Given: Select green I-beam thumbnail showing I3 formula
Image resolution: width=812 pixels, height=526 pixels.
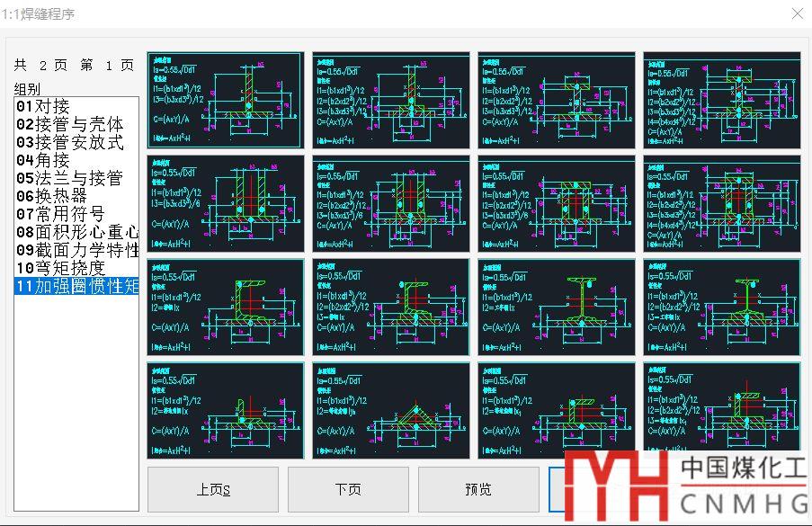Looking at the screenshot, I should pyautogui.click(x=722, y=307).
